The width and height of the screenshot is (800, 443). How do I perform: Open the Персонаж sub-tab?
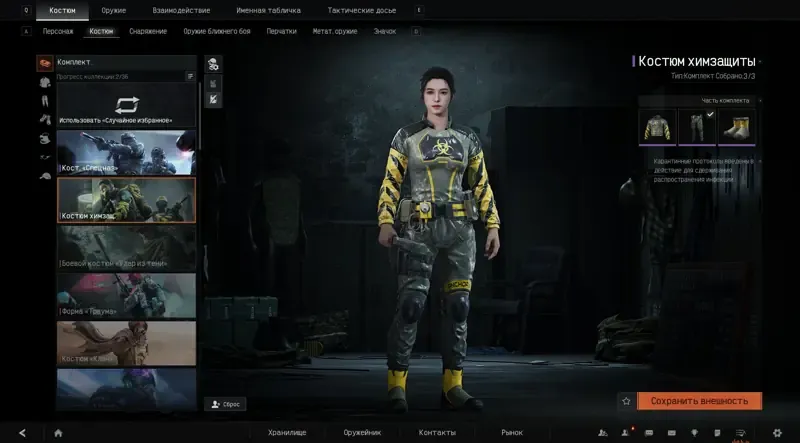coord(58,31)
